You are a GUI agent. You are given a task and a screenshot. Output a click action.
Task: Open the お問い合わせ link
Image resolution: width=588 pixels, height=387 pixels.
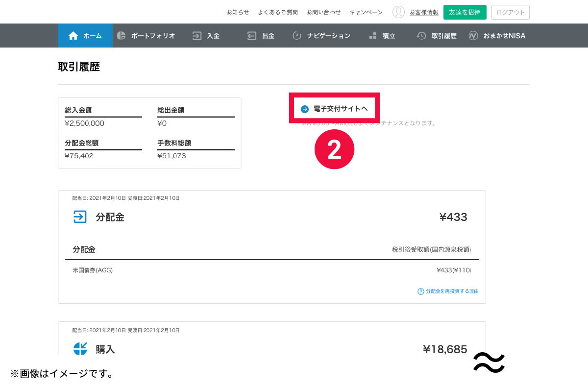coord(323,12)
